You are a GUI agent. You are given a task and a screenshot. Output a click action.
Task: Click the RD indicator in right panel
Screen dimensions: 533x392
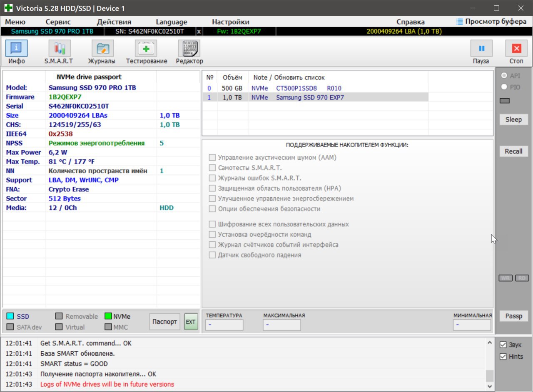click(522, 278)
